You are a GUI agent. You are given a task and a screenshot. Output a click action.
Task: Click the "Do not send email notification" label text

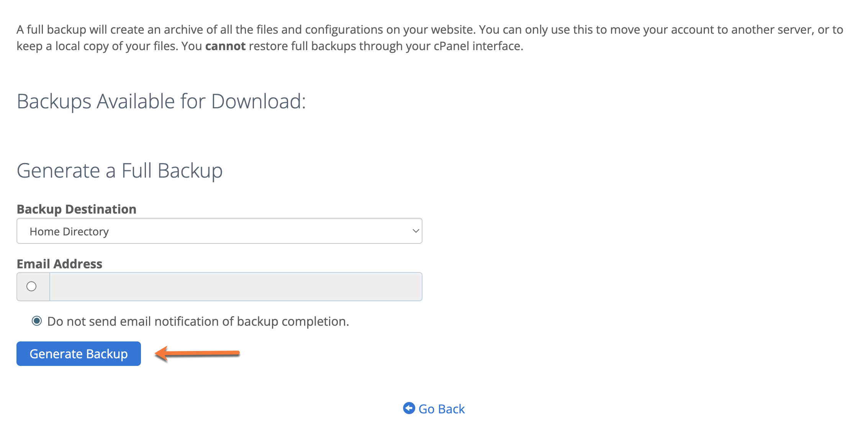pos(198,322)
